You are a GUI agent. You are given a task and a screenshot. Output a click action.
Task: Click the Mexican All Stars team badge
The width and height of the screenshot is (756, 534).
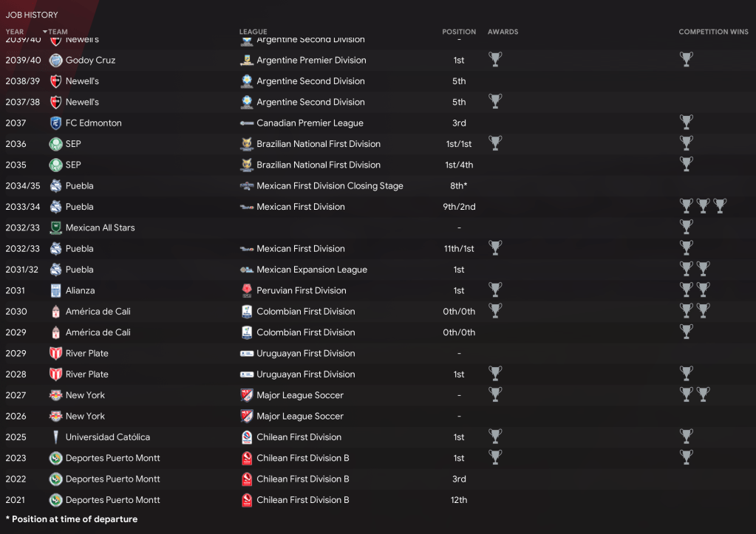point(55,228)
